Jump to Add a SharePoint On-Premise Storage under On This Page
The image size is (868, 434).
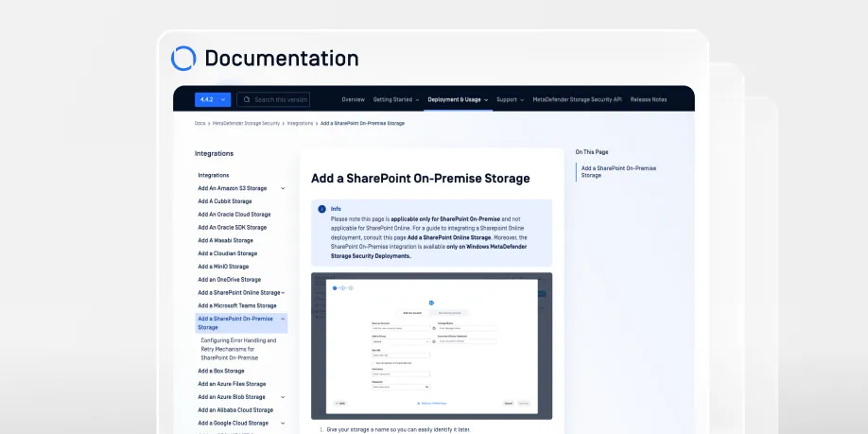[619, 171]
